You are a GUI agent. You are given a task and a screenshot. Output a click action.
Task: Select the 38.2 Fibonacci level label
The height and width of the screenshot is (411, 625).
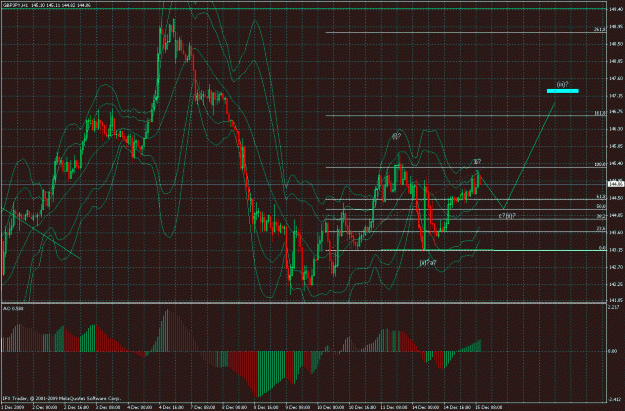pyautogui.click(x=601, y=216)
